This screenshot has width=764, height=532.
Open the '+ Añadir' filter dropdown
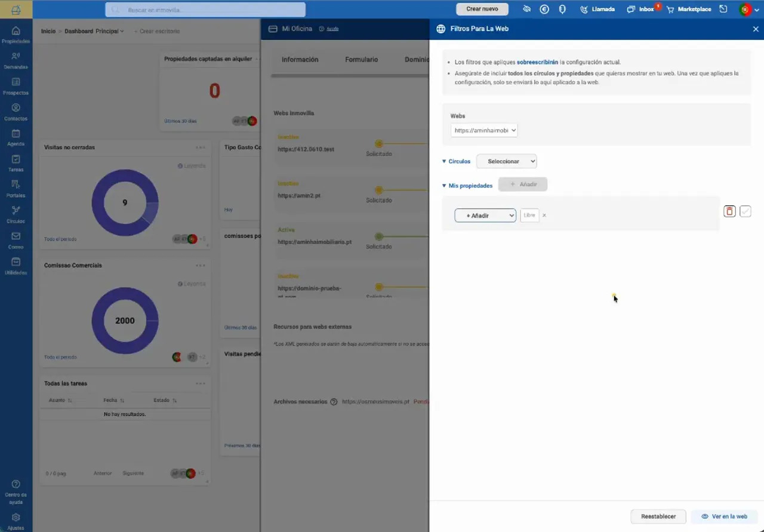[485, 216]
